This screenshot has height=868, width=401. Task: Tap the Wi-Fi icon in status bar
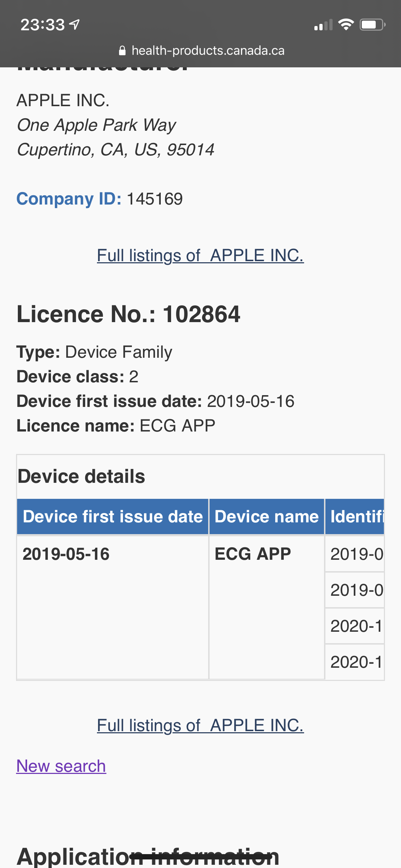tap(345, 25)
